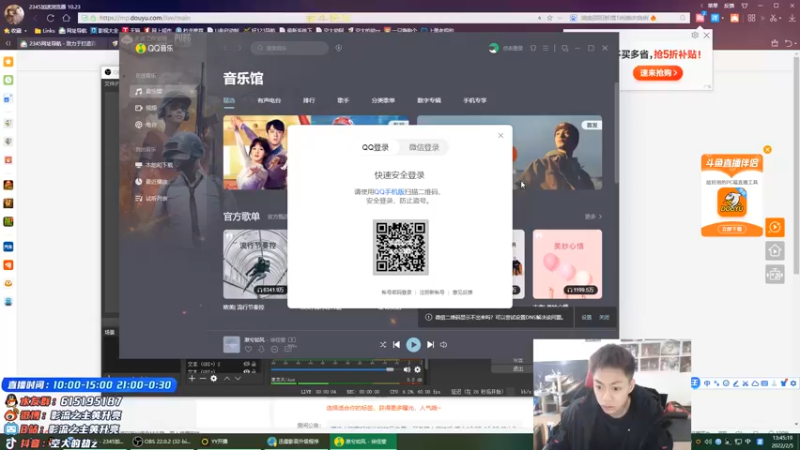Image resolution: width=800 pixels, height=450 pixels.
Task: Reload the browser page
Action: click(x=51, y=18)
